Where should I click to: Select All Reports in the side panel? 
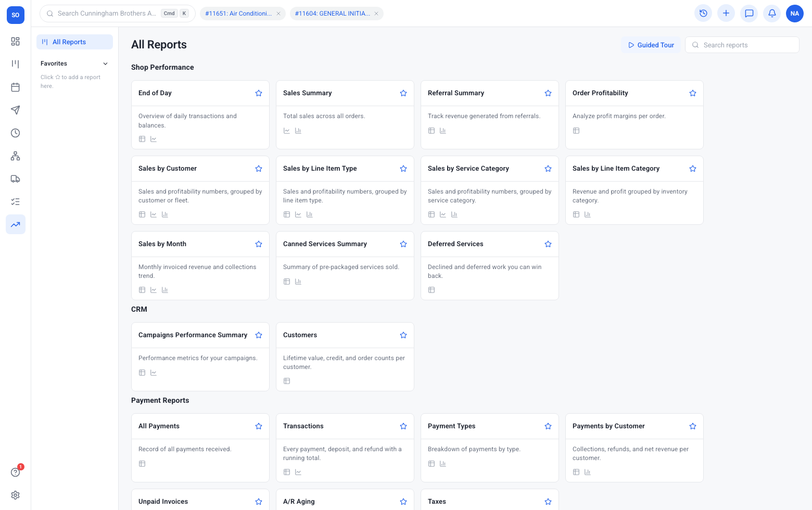[74, 42]
